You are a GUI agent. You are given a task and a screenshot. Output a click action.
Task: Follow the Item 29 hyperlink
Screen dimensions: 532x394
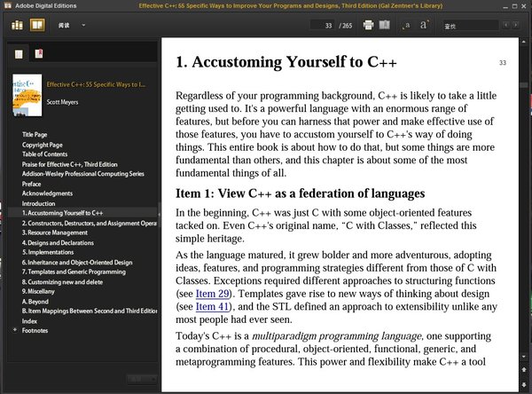213,294
